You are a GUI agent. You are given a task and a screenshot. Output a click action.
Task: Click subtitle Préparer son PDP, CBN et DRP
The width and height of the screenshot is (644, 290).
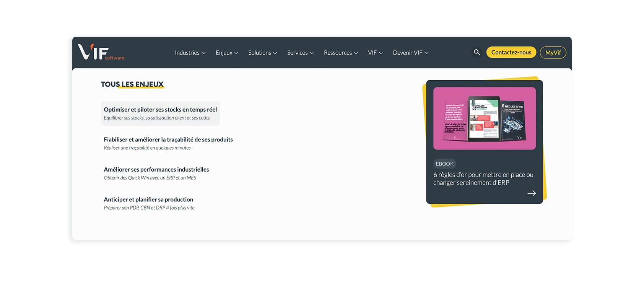click(x=149, y=208)
